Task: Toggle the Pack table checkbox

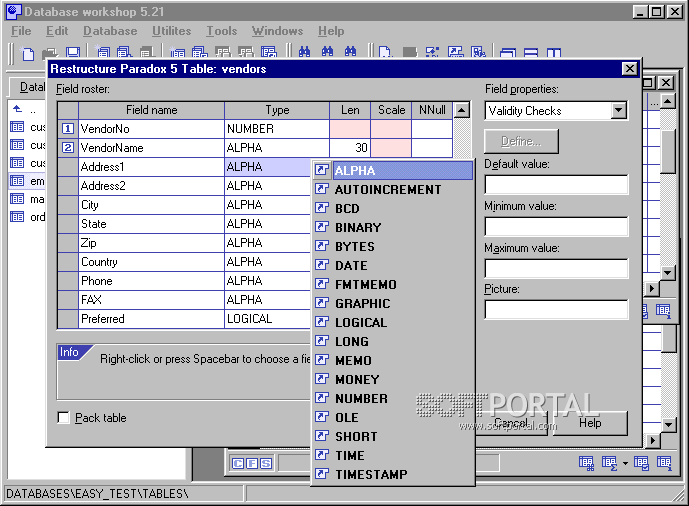Action: click(64, 418)
